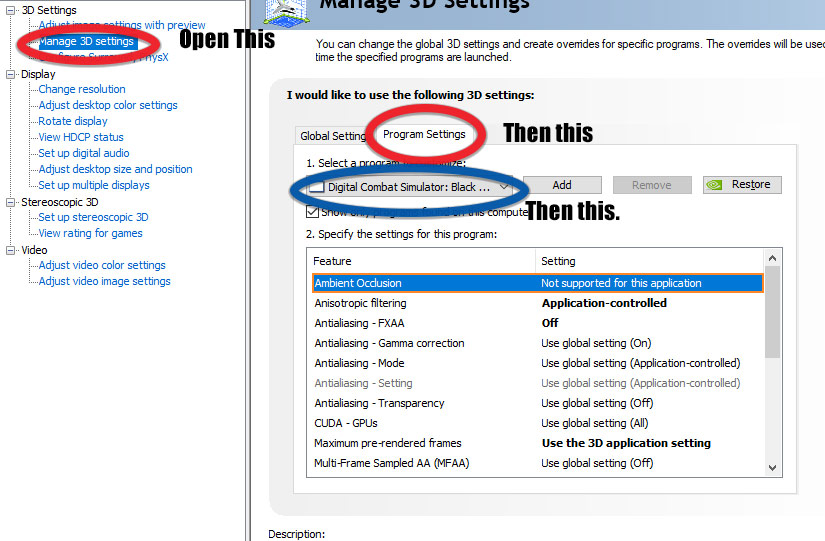The width and height of the screenshot is (825, 541).
Task: Switch to the Global Settings tab
Action: click(333, 136)
